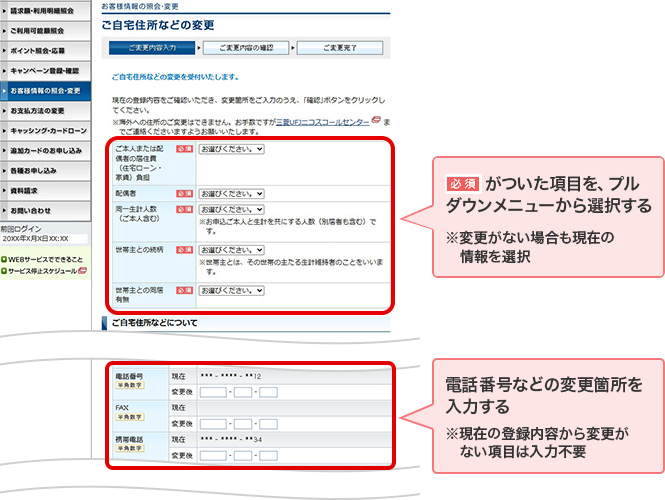Click middle 携帯電話 変更後 input box
665x500 pixels.
coord(243,456)
